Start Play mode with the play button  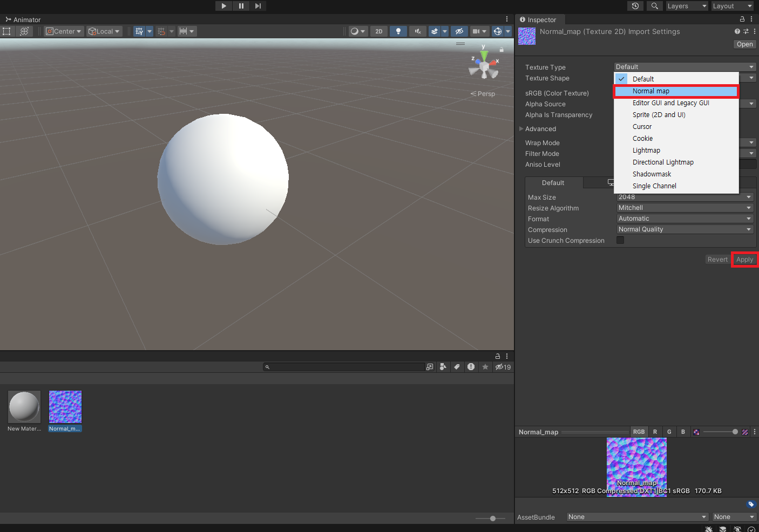click(223, 6)
